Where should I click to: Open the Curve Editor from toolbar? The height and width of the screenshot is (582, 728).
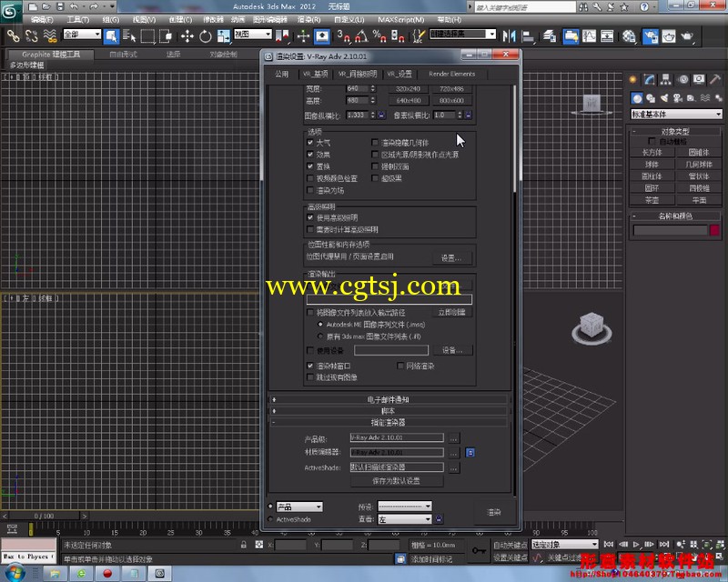coord(589,35)
